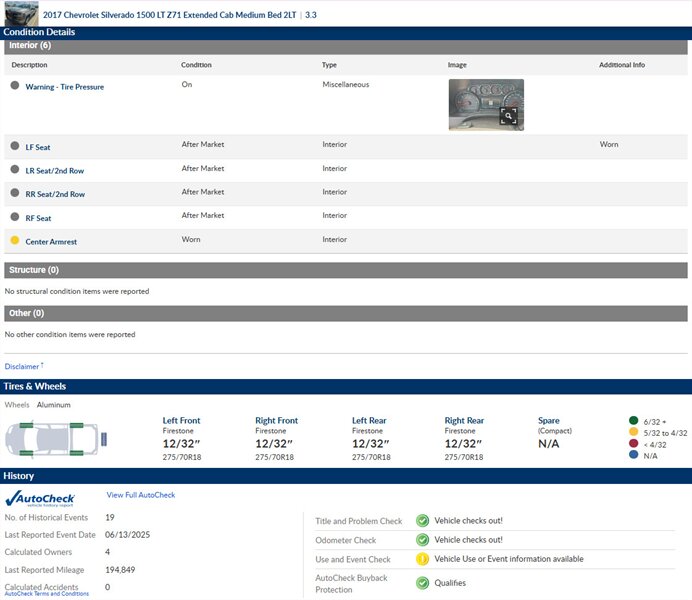Click the Additional Info column header
This screenshot has width=692, height=600.
point(622,65)
